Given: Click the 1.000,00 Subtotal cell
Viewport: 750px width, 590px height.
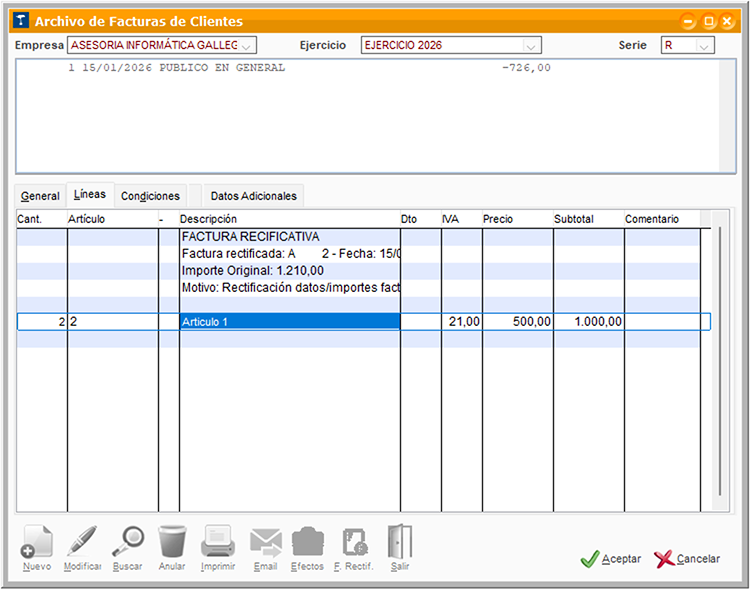Looking at the screenshot, I should 589,322.
